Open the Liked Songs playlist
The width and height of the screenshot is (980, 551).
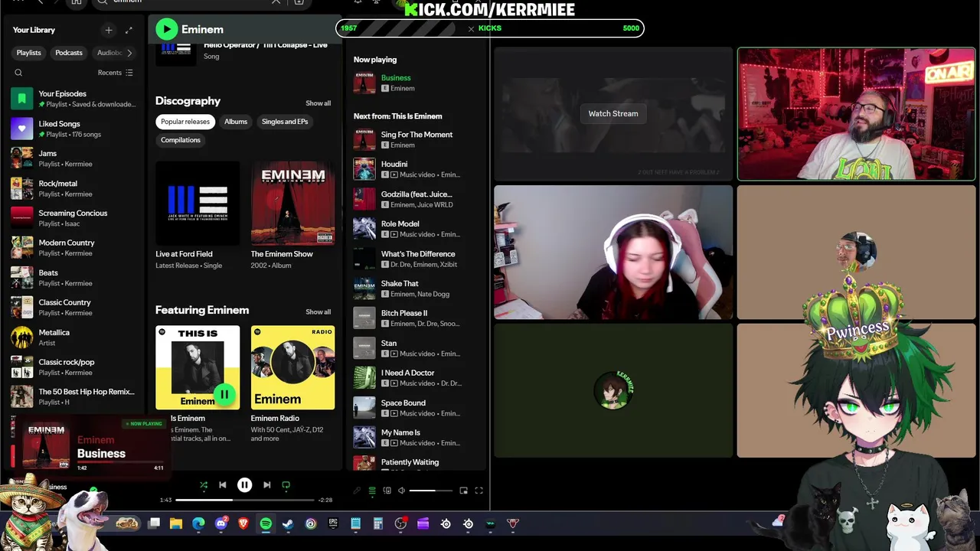[x=75, y=129]
